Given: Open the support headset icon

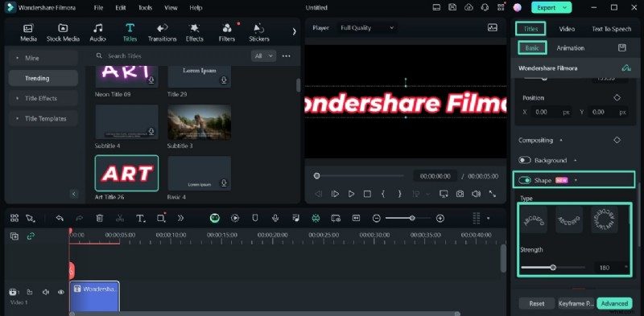Looking at the screenshot, I should pos(485,7).
